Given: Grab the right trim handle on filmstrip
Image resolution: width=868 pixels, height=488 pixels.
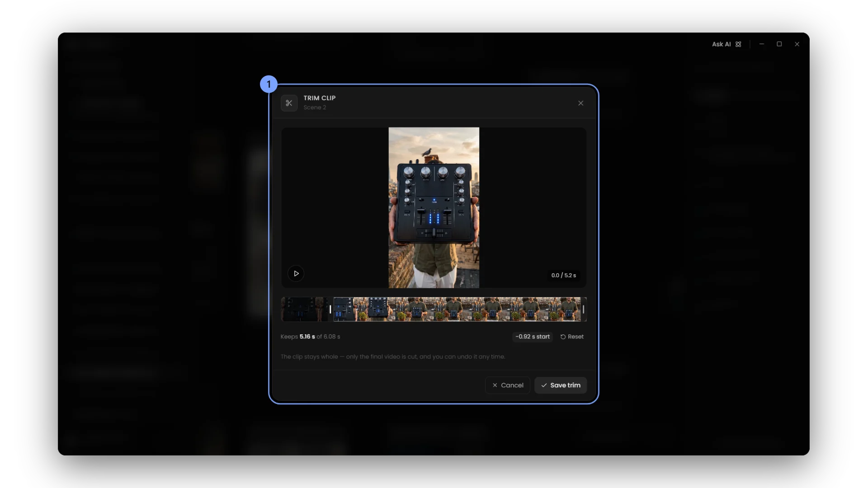Looking at the screenshot, I should (583, 309).
